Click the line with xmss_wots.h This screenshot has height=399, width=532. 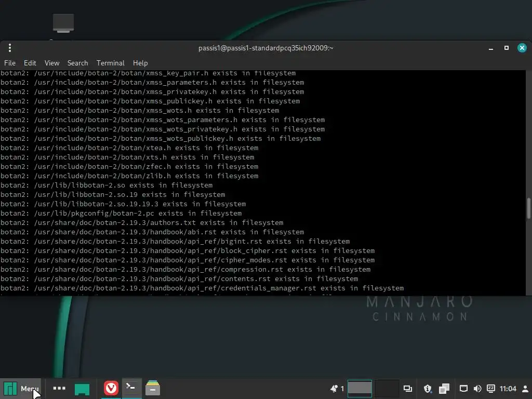tap(140, 111)
